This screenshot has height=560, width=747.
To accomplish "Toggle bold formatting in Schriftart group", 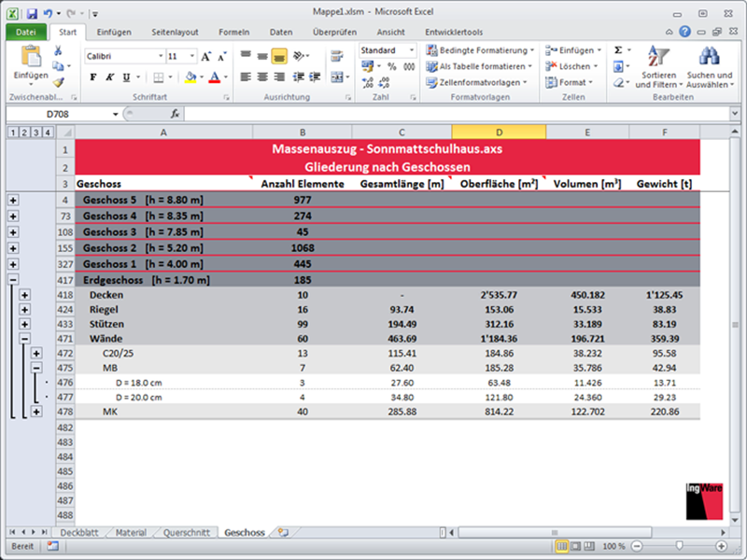I will pyautogui.click(x=93, y=77).
